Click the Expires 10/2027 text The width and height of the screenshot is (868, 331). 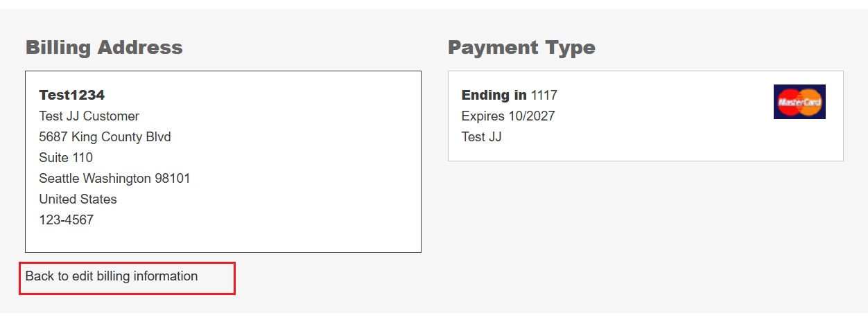click(508, 116)
